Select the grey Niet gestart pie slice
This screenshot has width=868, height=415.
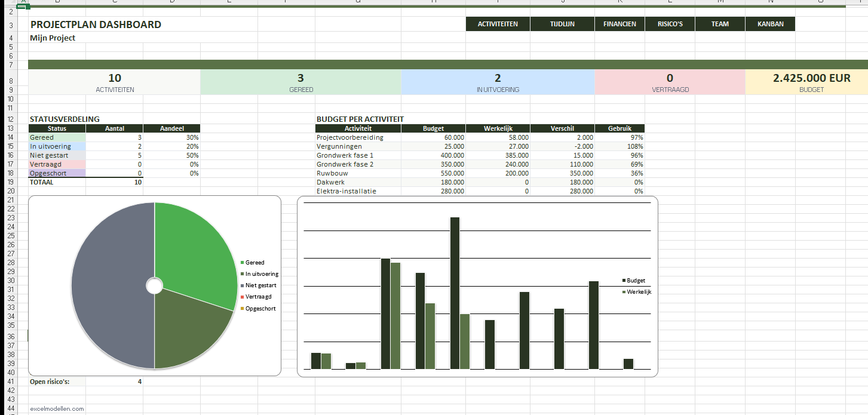coord(108,287)
